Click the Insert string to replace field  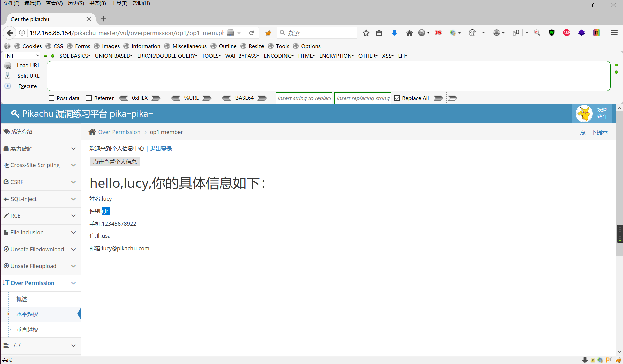tap(303, 98)
